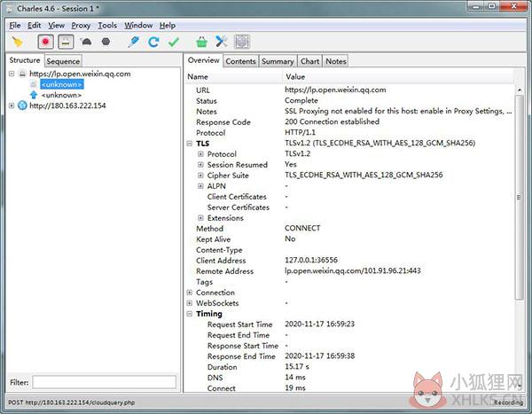The image size is (532, 414).
Task: Select the Response End Time value
Action: coord(319,356)
